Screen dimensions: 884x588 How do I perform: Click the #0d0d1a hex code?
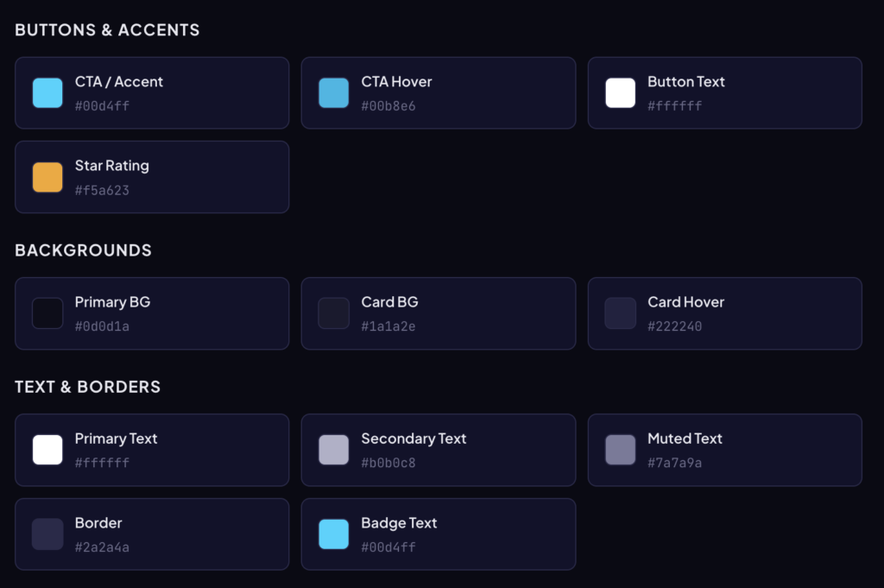click(102, 326)
